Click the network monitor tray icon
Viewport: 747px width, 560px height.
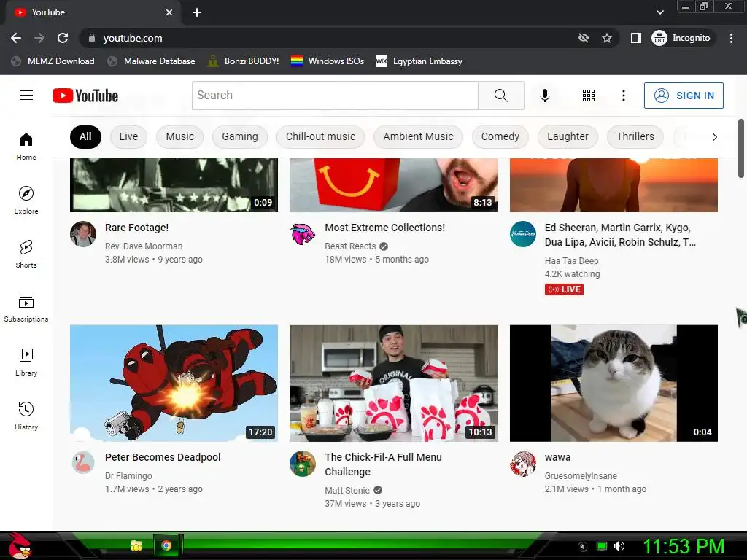pos(602,546)
